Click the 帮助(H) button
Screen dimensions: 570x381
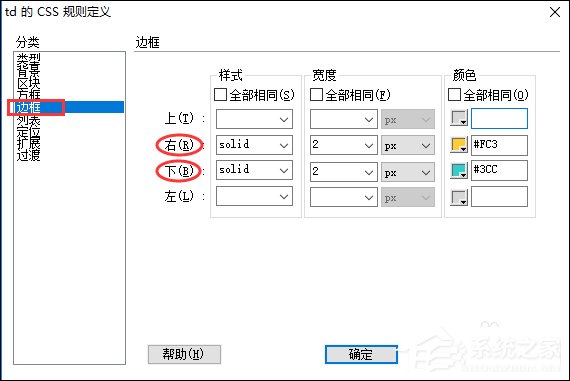pos(184,354)
